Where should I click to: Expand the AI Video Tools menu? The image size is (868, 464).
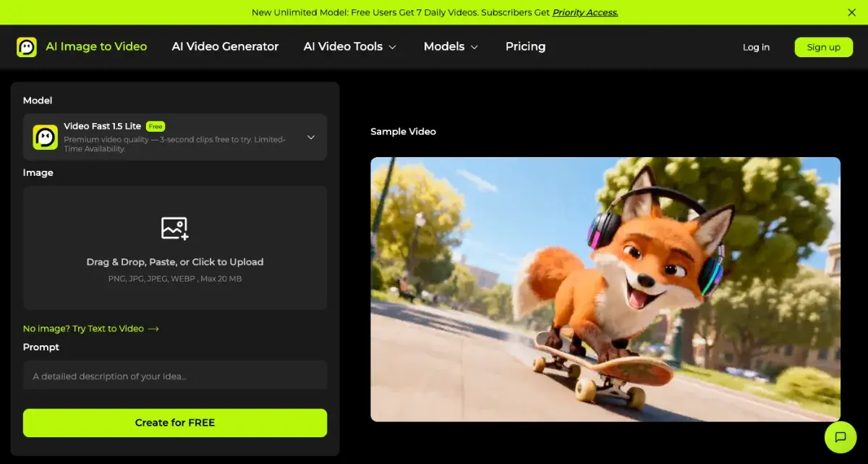pyautogui.click(x=350, y=46)
